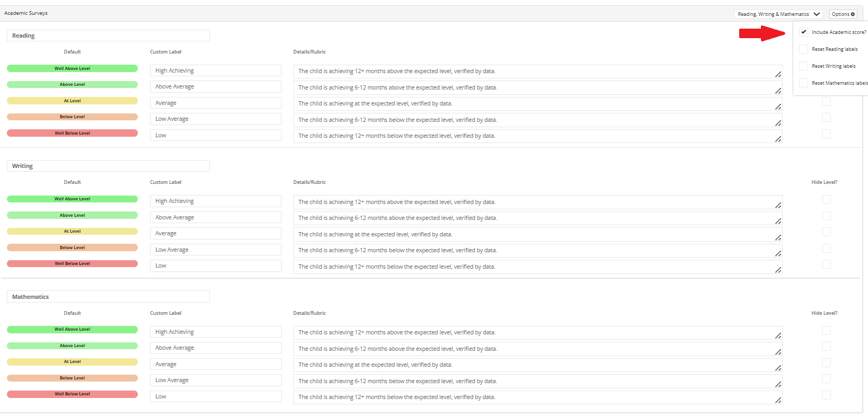Click the Options gear button
The width and height of the screenshot is (868, 416).
point(843,14)
